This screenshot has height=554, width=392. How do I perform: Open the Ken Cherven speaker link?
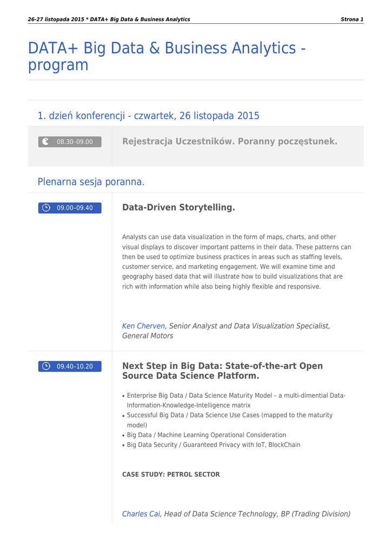[x=143, y=326]
